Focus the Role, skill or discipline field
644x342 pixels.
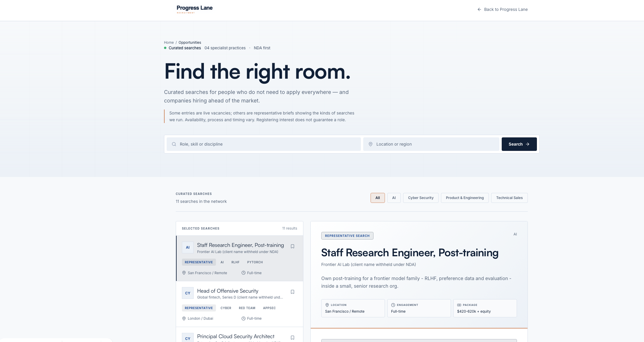[264, 144]
